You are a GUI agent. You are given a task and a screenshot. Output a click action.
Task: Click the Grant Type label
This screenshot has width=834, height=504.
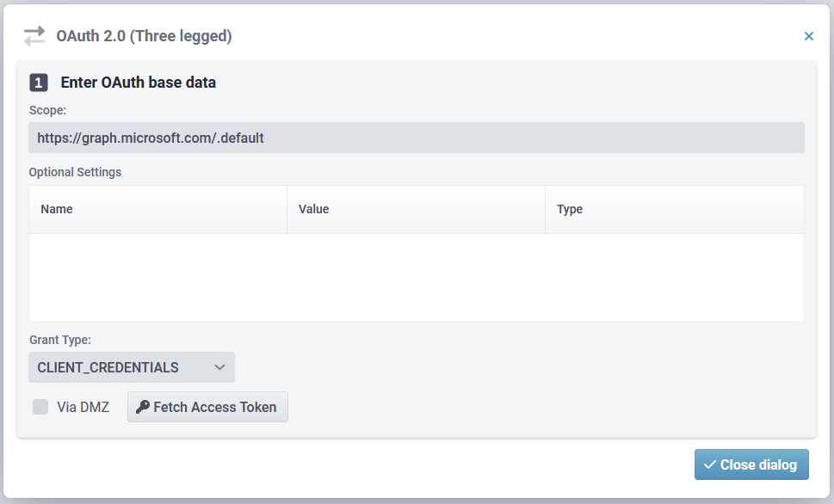[60, 340]
